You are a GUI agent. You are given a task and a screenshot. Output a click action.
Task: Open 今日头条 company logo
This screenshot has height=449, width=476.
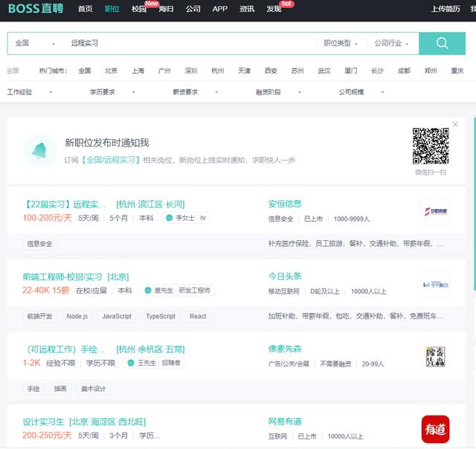(435, 284)
